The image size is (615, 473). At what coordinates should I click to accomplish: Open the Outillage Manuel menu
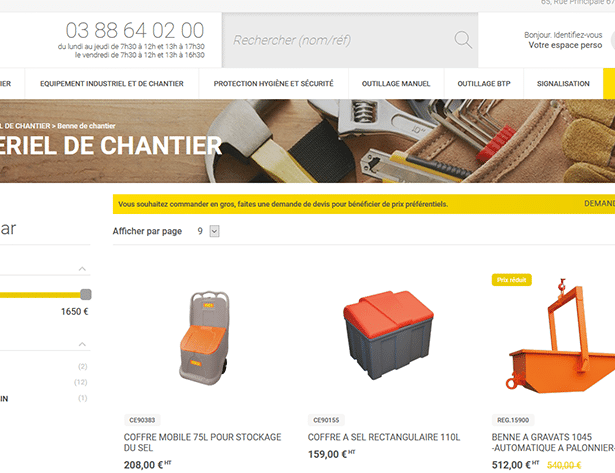396,84
